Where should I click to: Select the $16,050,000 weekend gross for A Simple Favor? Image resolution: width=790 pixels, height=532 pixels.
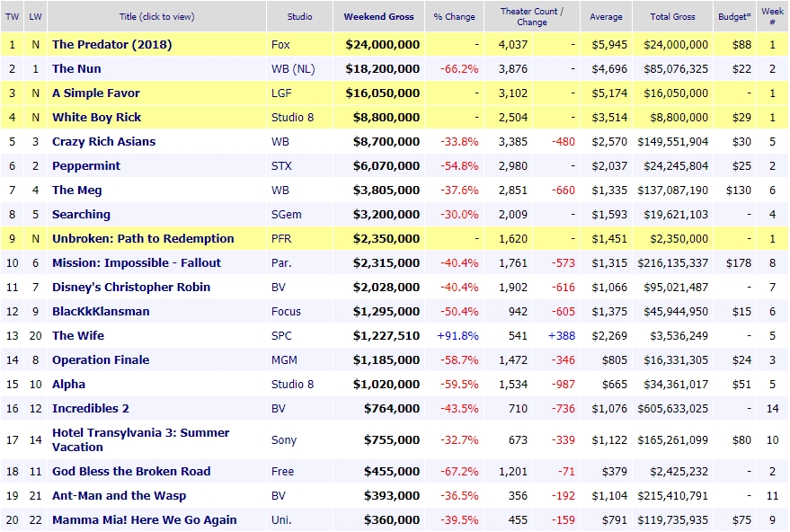coord(382,93)
